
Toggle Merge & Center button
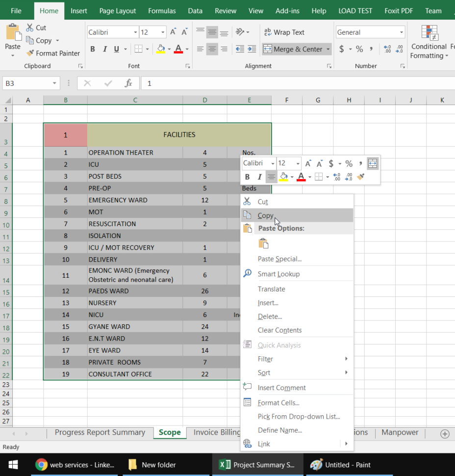[x=292, y=49]
